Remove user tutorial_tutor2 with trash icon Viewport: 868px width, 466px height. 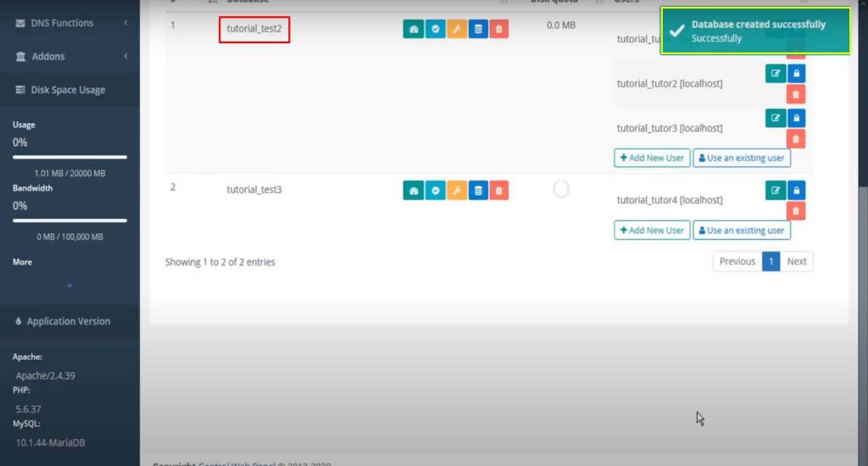pos(795,94)
